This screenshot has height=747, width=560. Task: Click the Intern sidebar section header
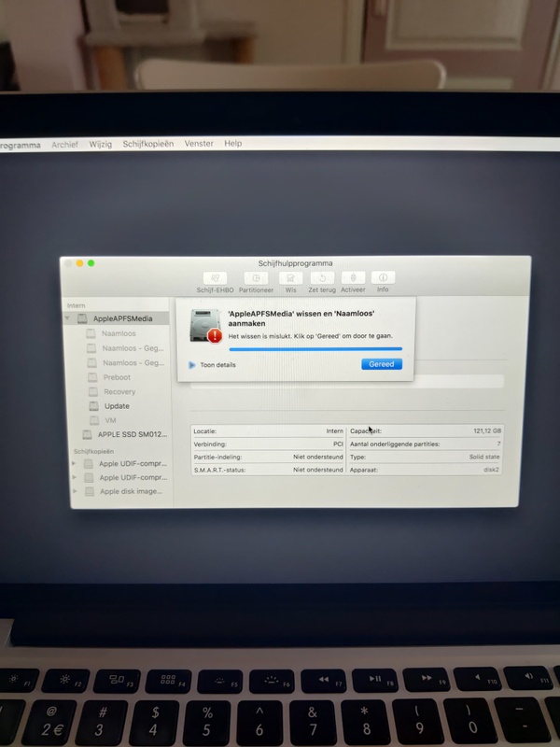point(77,305)
